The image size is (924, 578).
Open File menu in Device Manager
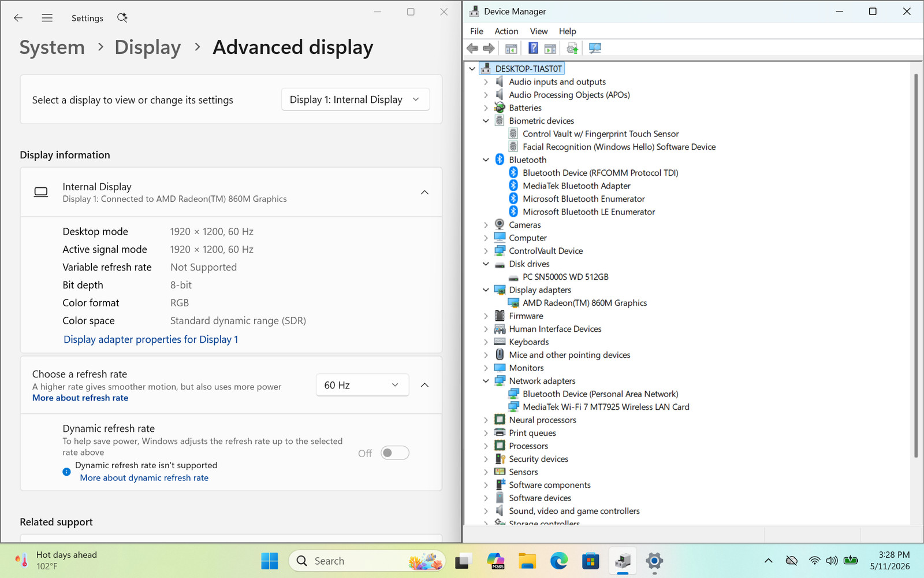click(x=477, y=31)
